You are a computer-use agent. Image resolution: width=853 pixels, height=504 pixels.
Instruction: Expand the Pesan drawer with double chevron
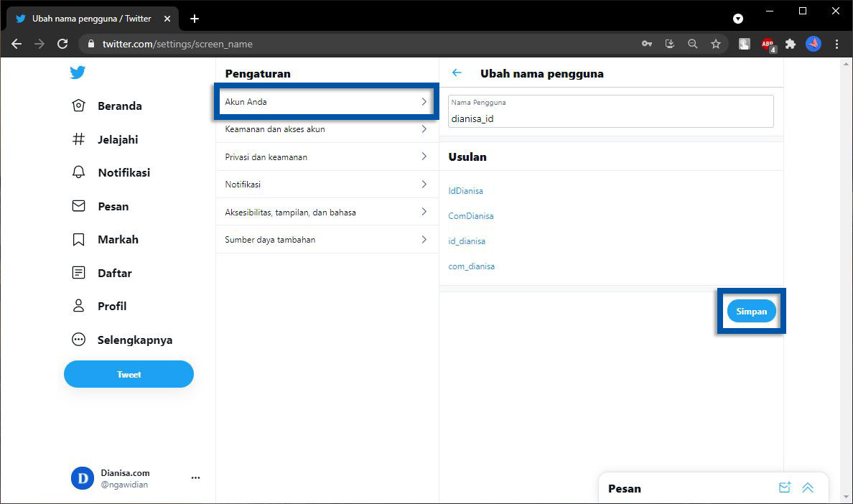808,487
